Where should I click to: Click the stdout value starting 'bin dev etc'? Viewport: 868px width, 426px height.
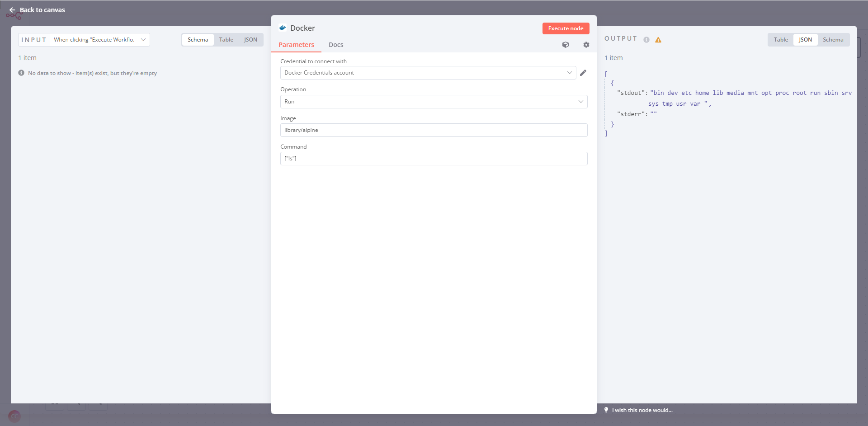pyautogui.click(x=751, y=98)
